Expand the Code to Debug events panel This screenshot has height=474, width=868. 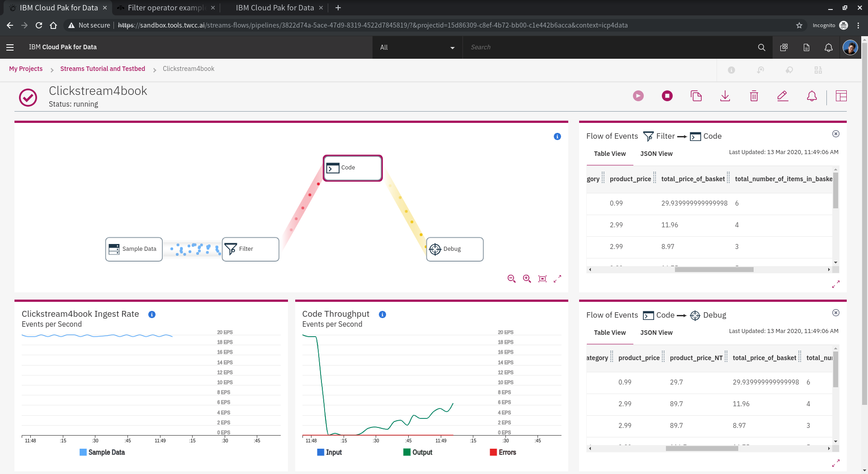[836, 463]
